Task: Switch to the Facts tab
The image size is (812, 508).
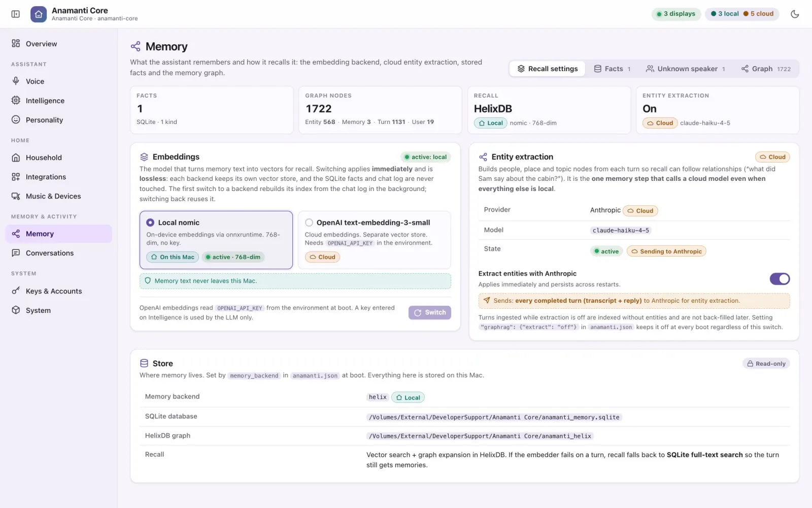Action: tap(612, 69)
